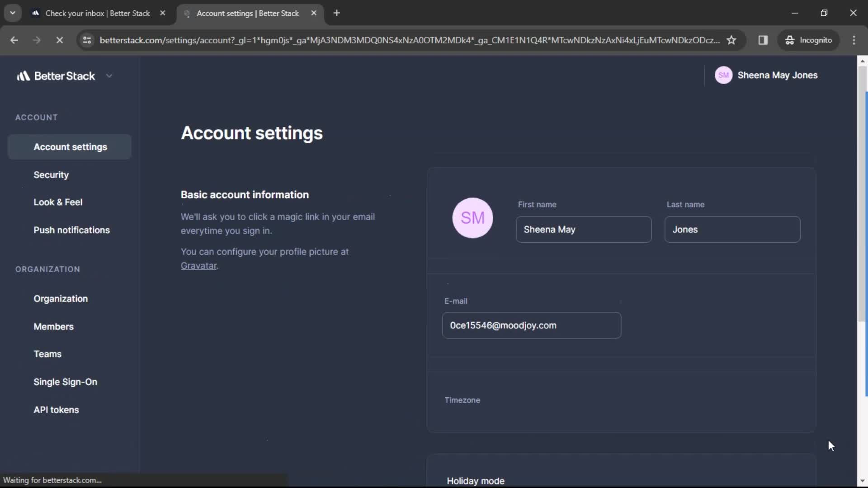The image size is (868, 488).
Task: Select the API tokens sidebar item
Action: click(56, 409)
